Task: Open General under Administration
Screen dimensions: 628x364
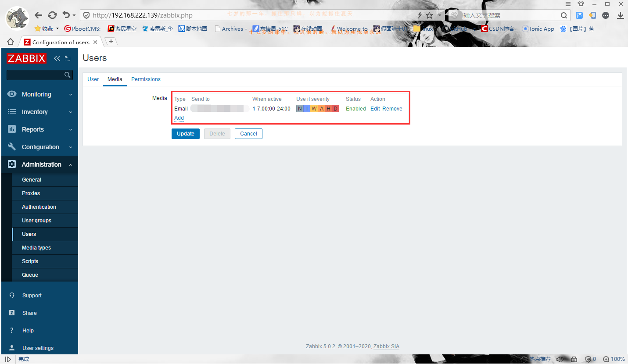Action: tap(45, 180)
